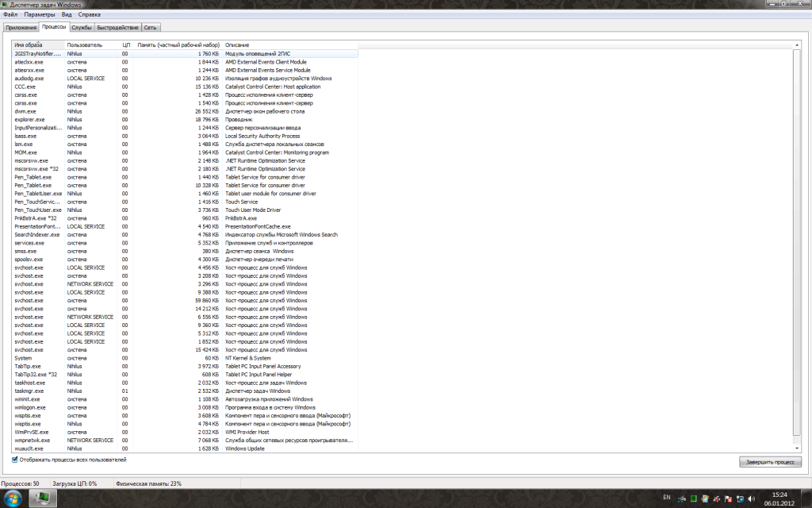Click Физическая память: 23% status entry
The height and width of the screenshot is (508, 812).
pos(148,483)
